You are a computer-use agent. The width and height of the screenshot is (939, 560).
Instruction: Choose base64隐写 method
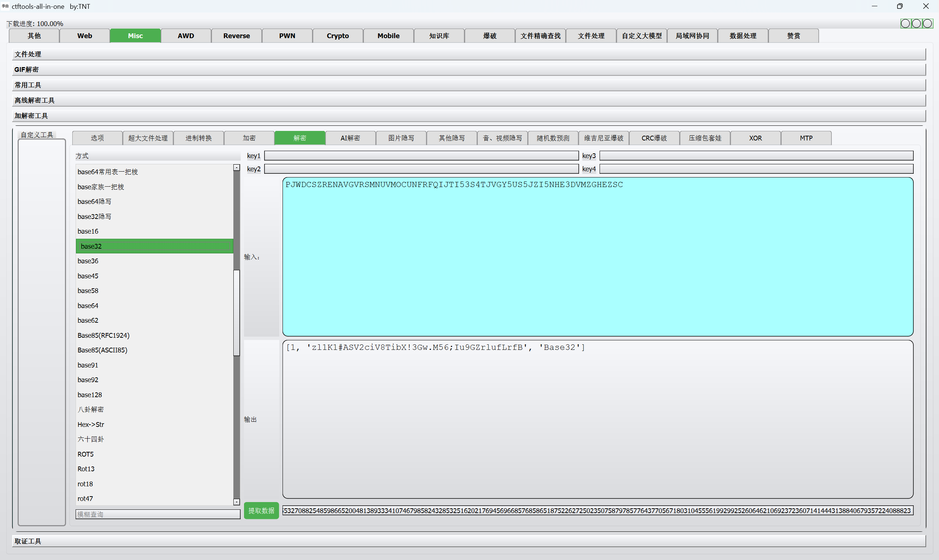pos(154,201)
